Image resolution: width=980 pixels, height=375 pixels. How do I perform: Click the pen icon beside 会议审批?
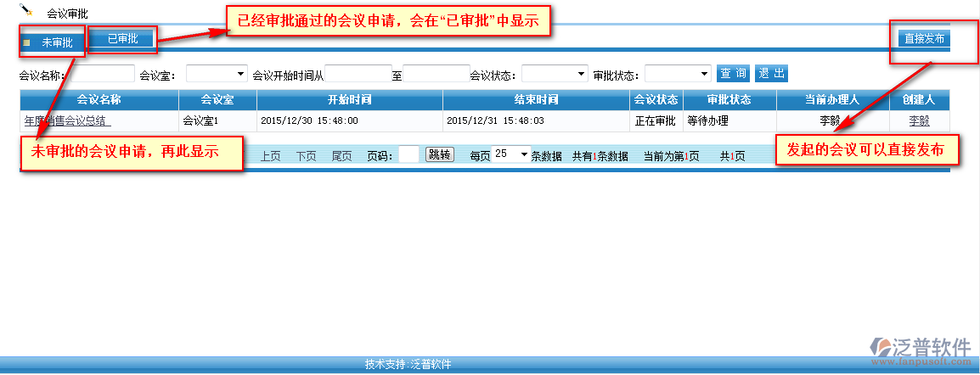point(26,9)
